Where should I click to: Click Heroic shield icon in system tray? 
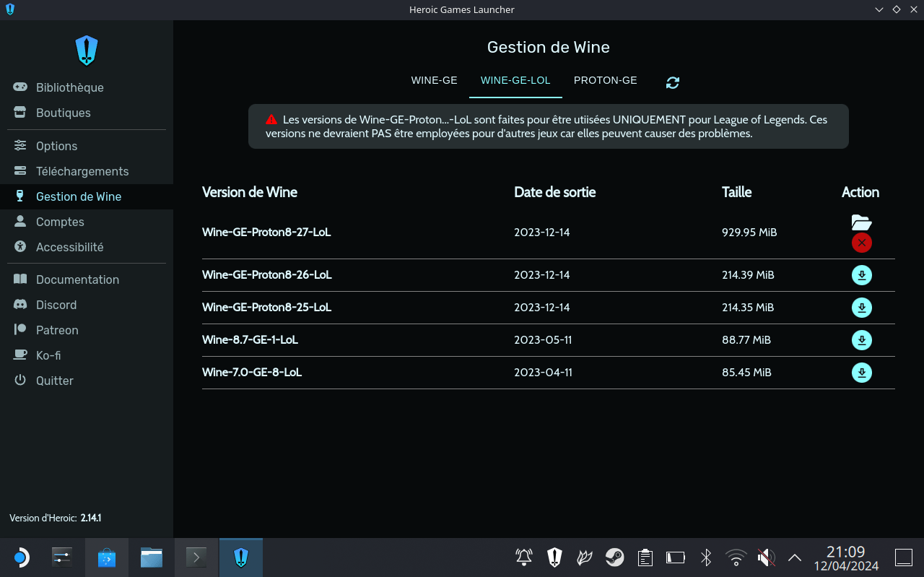click(554, 558)
